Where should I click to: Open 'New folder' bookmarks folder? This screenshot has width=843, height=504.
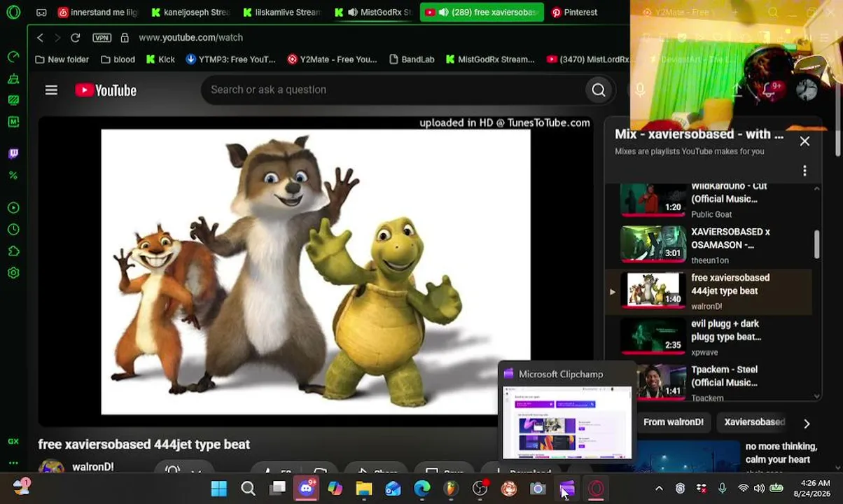point(62,59)
